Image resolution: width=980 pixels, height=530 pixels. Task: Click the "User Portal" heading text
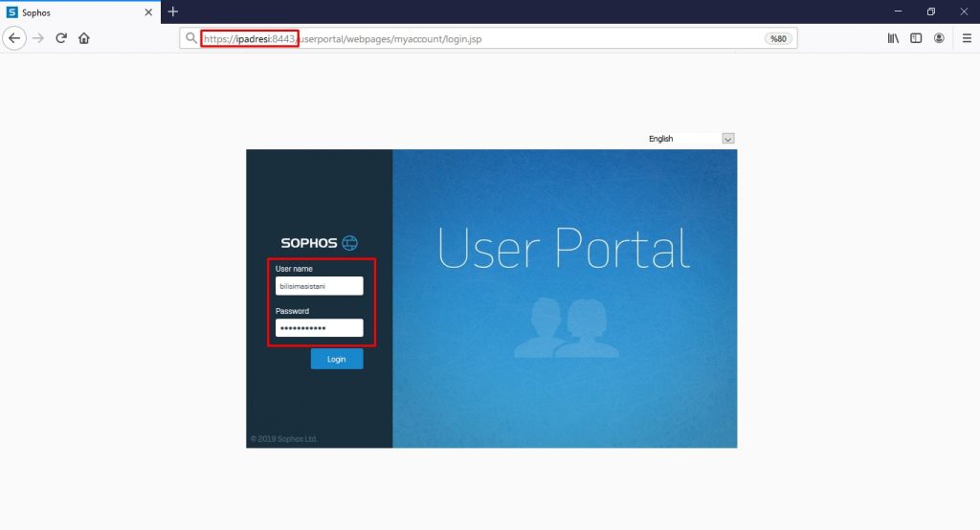(564, 248)
